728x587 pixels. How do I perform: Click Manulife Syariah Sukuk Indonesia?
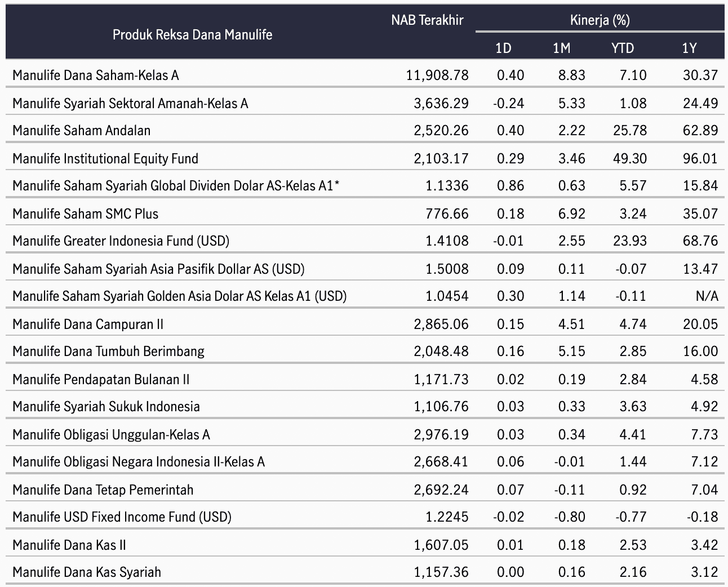[106, 407]
